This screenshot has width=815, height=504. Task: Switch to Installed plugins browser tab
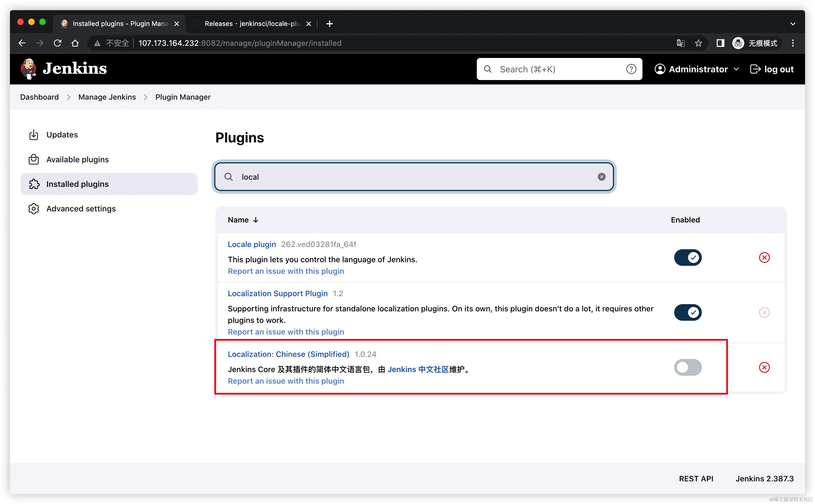coord(119,24)
